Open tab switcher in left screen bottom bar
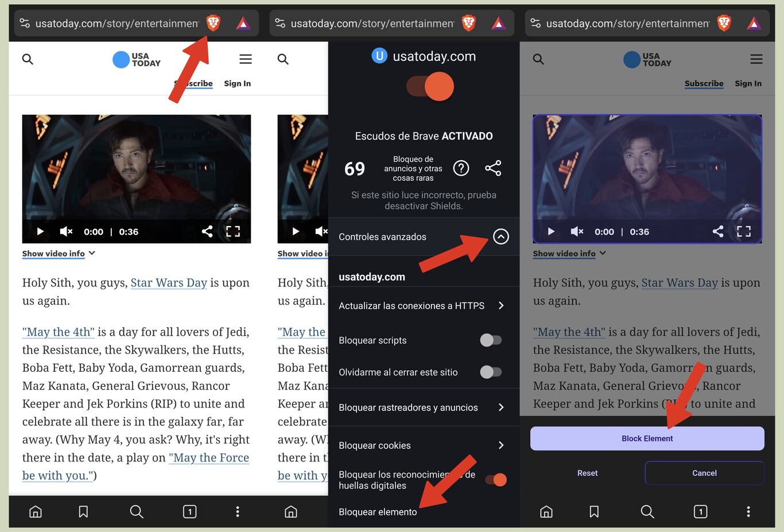Image resolution: width=784 pixels, height=532 pixels. coord(189,511)
